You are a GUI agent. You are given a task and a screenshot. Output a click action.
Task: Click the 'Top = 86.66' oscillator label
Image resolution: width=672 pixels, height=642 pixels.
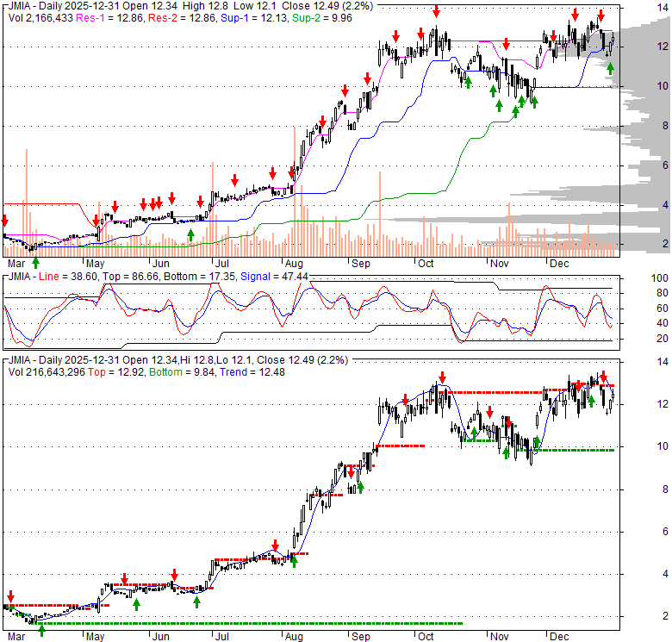132,277
